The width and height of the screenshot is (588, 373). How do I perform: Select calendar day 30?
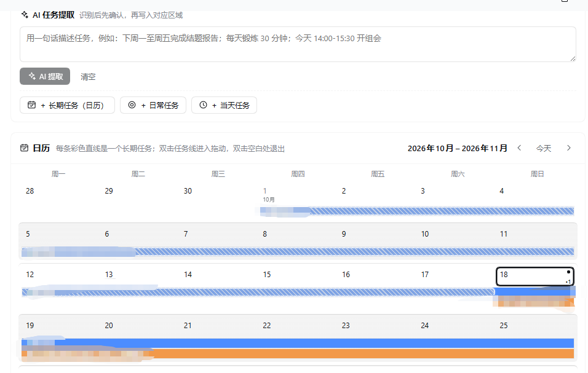coord(188,191)
